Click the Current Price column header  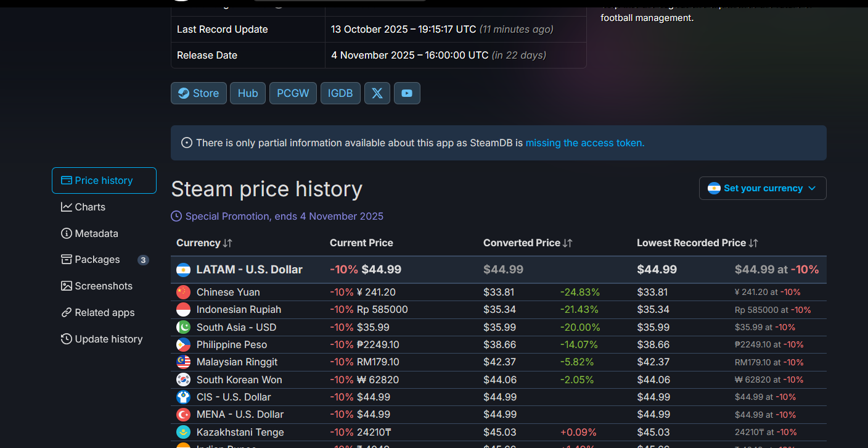click(361, 243)
